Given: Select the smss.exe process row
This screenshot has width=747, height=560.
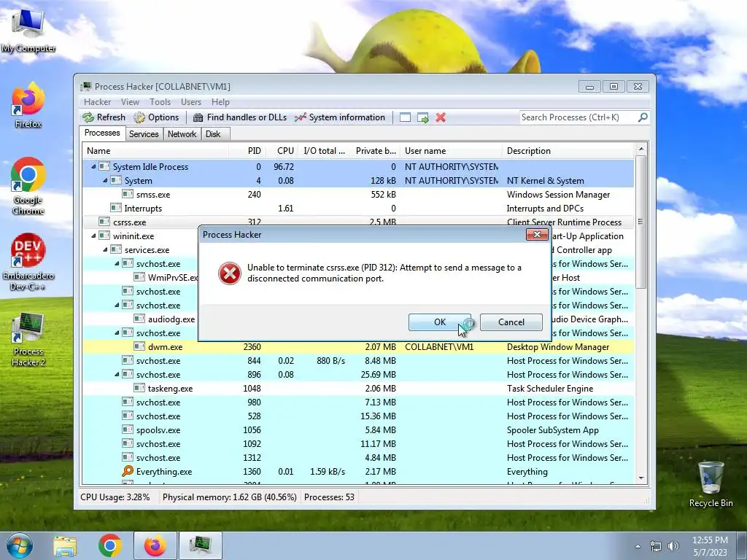Looking at the screenshot, I should (x=358, y=194).
